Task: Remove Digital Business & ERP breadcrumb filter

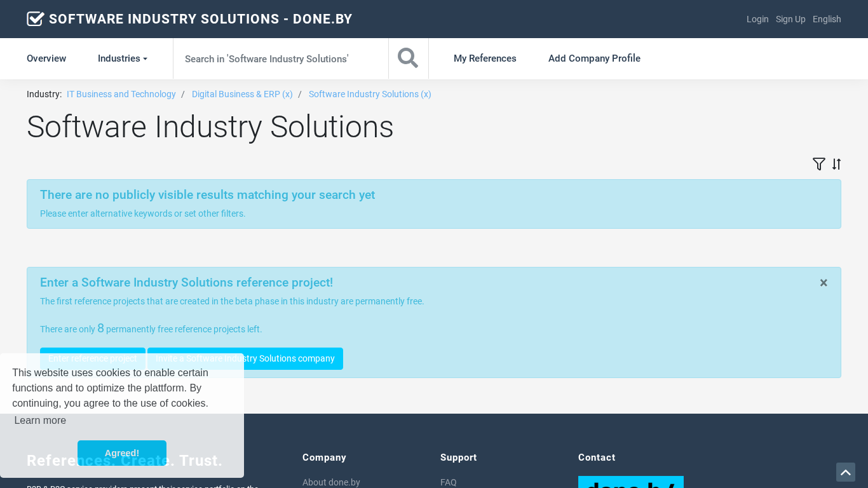Action: click(242, 94)
